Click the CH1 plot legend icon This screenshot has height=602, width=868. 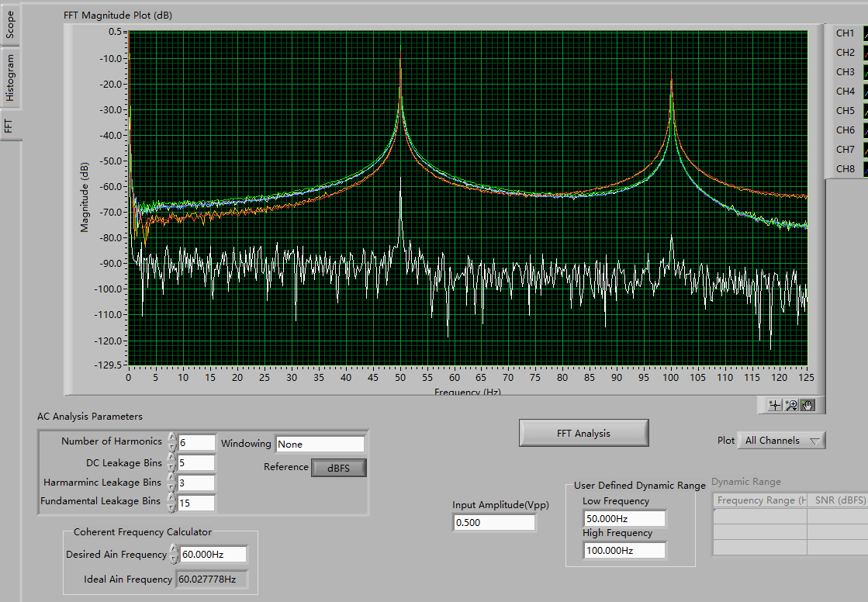point(866,33)
